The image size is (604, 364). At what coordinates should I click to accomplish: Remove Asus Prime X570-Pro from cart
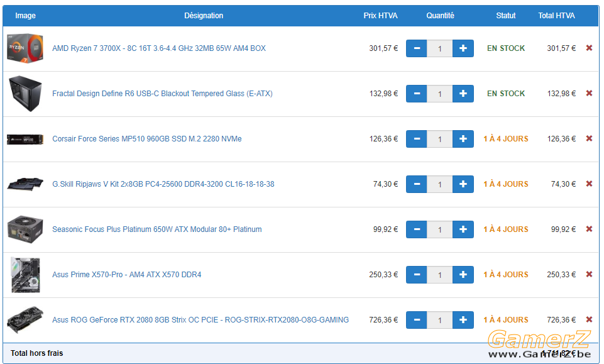(588, 274)
